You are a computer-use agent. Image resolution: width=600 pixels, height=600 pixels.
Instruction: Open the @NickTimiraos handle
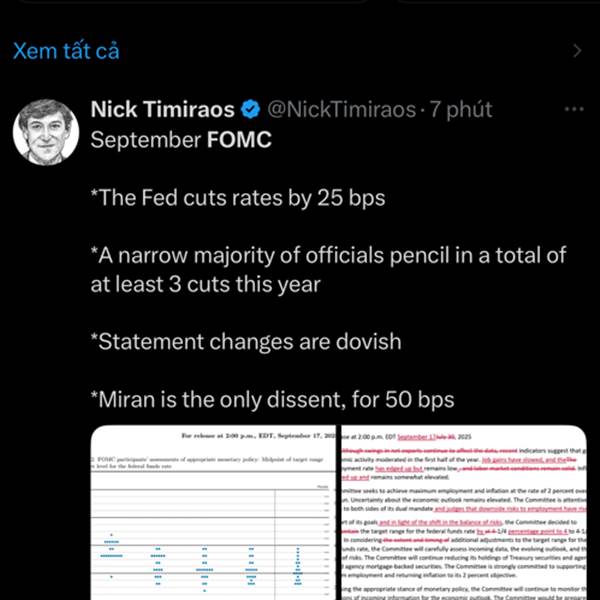[x=341, y=109]
